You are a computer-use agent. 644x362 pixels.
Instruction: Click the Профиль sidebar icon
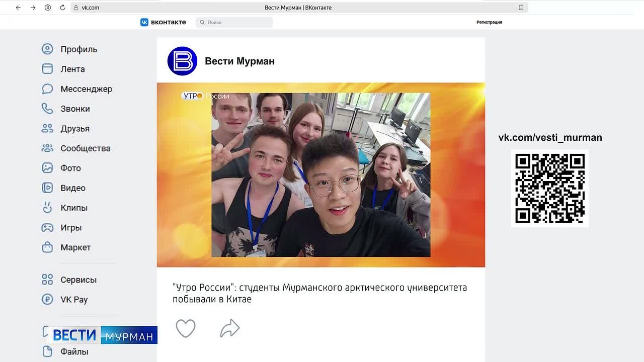(47, 49)
